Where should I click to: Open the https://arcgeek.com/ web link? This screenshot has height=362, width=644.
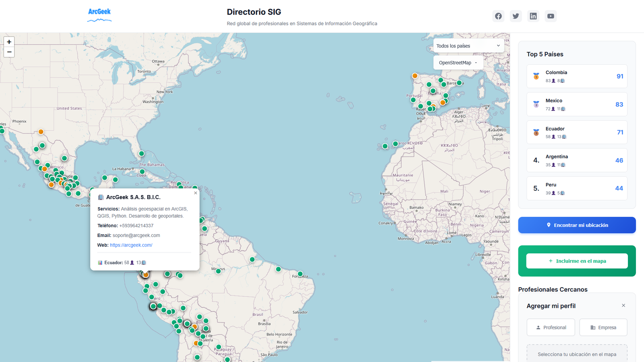[131, 245]
